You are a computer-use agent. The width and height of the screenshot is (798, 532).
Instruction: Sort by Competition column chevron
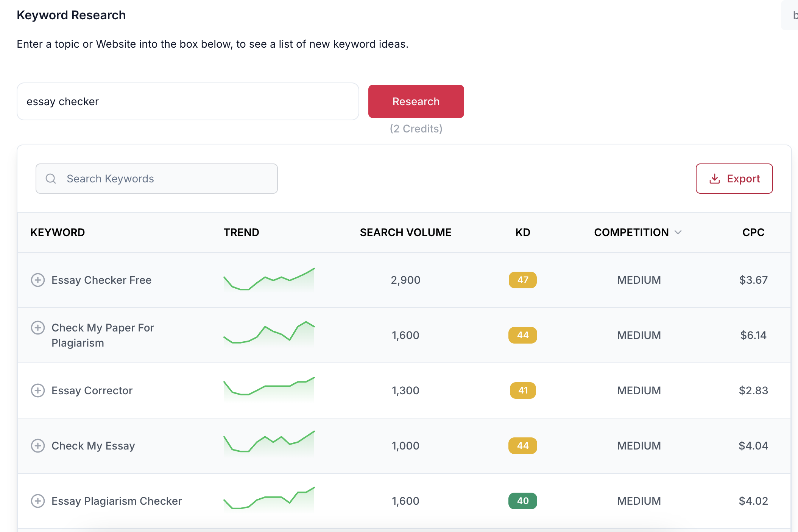click(678, 232)
